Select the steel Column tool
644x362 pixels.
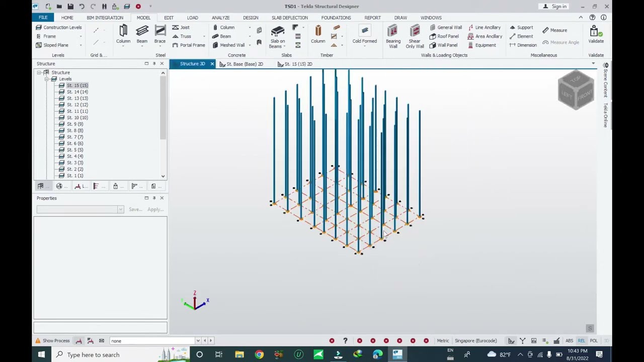(123, 35)
